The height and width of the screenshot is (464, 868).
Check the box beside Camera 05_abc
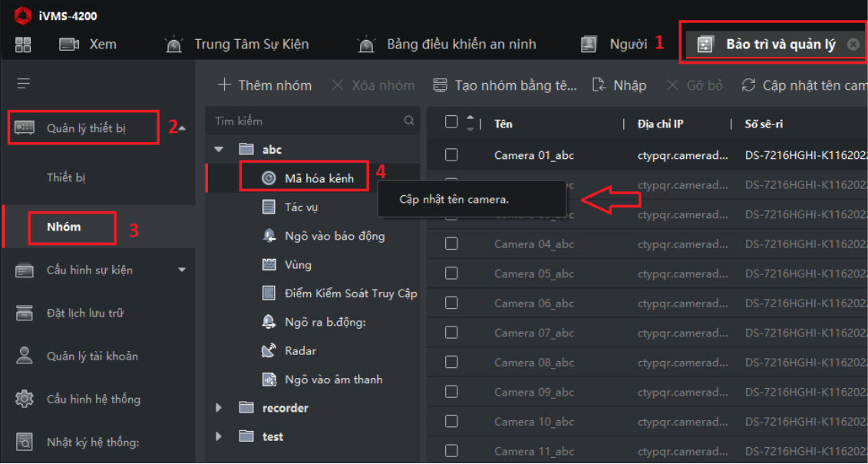coord(451,273)
